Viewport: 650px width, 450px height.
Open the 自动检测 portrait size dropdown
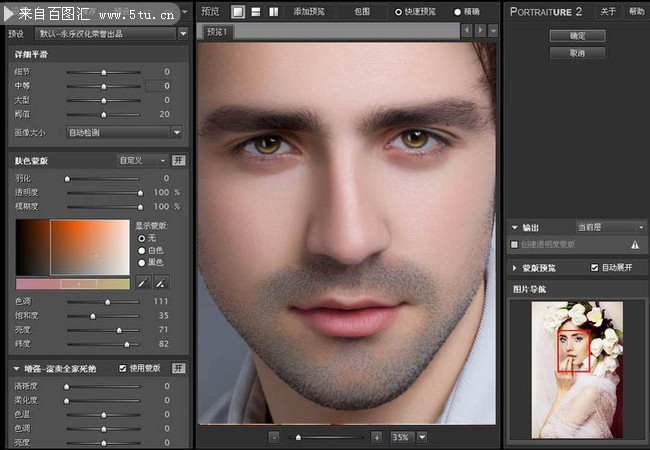pyautogui.click(x=177, y=133)
